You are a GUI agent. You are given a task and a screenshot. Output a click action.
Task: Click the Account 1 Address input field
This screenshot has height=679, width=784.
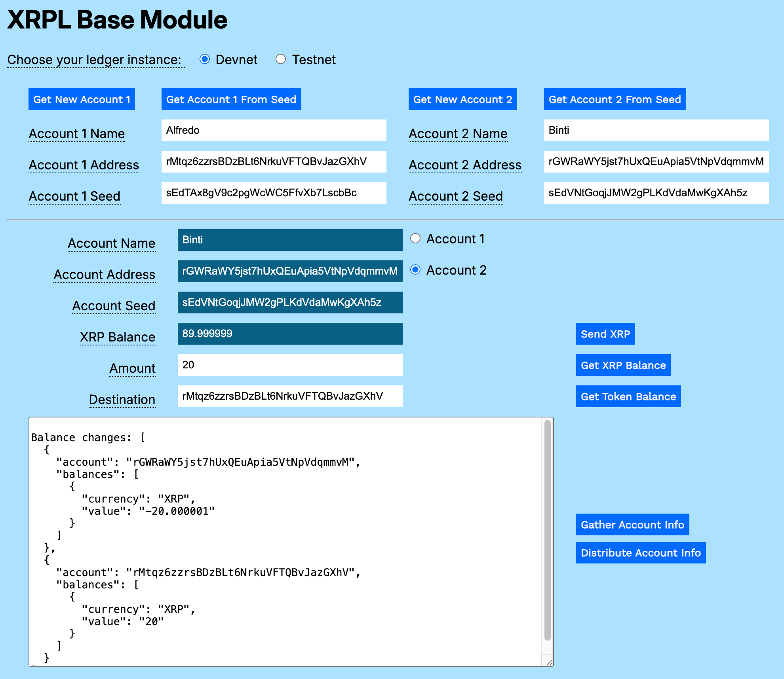[274, 161]
